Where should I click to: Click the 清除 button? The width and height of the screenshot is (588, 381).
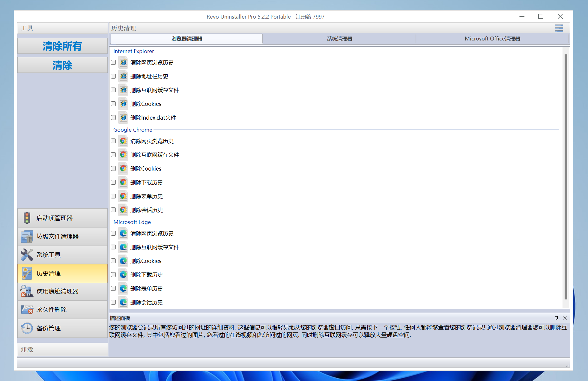62,65
